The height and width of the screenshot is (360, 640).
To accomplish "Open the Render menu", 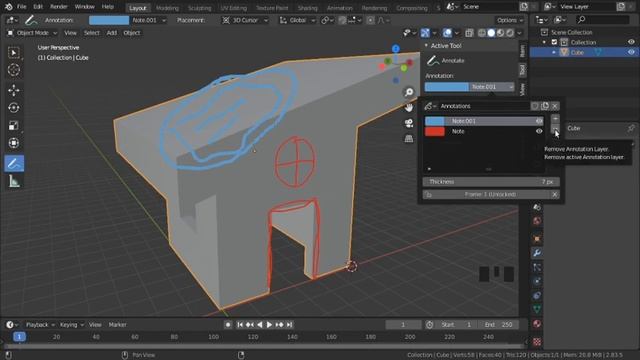I will click(x=59, y=7).
